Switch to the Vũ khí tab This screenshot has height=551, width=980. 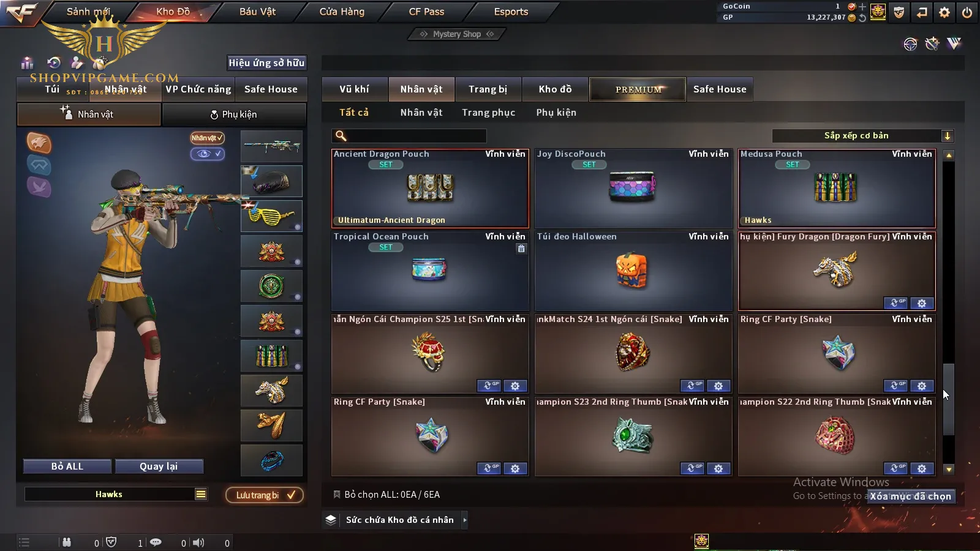355,89
